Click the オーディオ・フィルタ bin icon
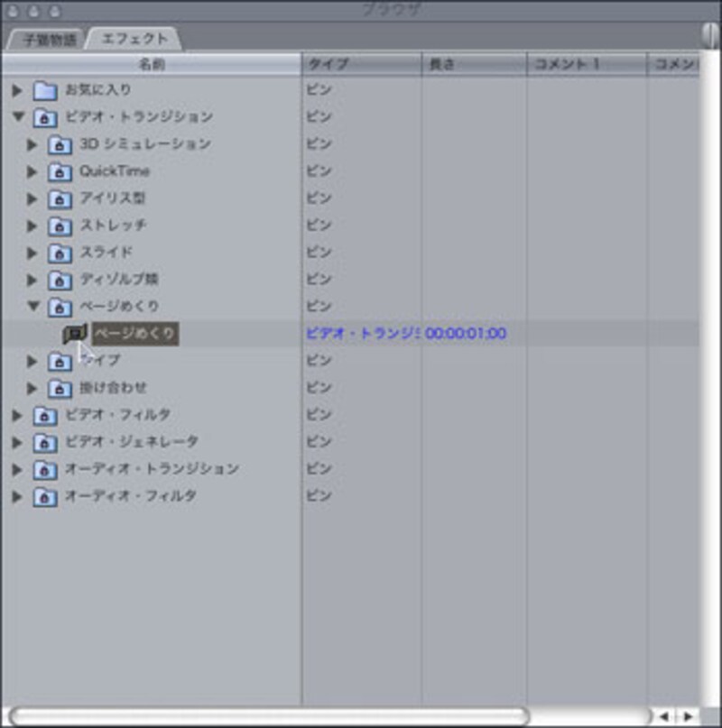The height and width of the screenshot is (728, 722). [45, 497]
